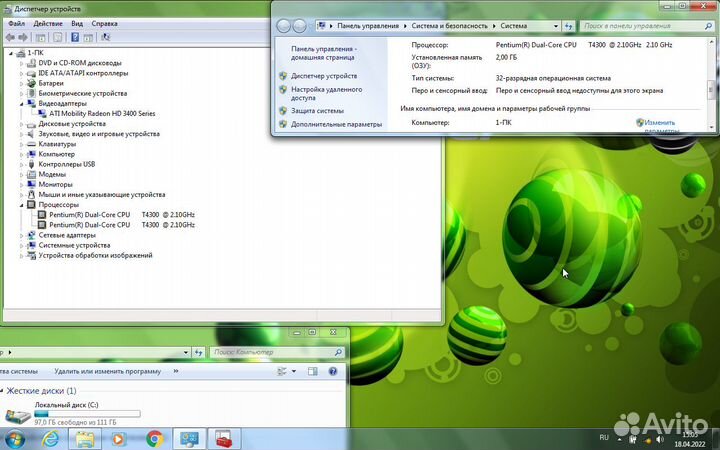Open the Файл menu
The height and width of the screenshot is (450, 720).
pyautogui.click(x=17, y=23)
